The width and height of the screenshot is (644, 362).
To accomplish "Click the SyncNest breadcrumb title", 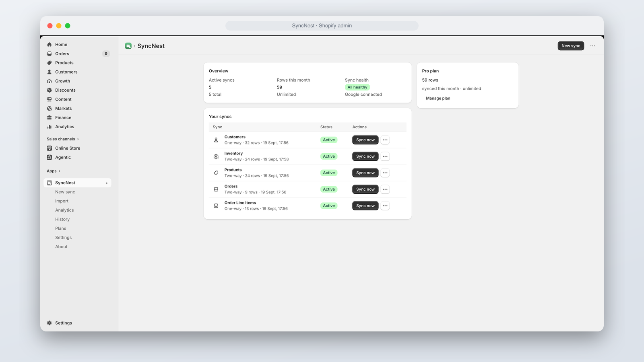I will (151, 46).
